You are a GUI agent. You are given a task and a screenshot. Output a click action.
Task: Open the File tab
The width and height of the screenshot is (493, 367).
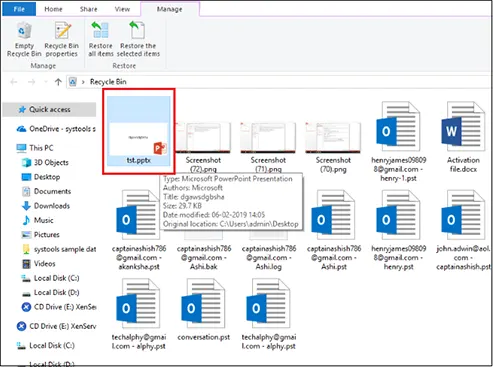click(x=19, y=9)
